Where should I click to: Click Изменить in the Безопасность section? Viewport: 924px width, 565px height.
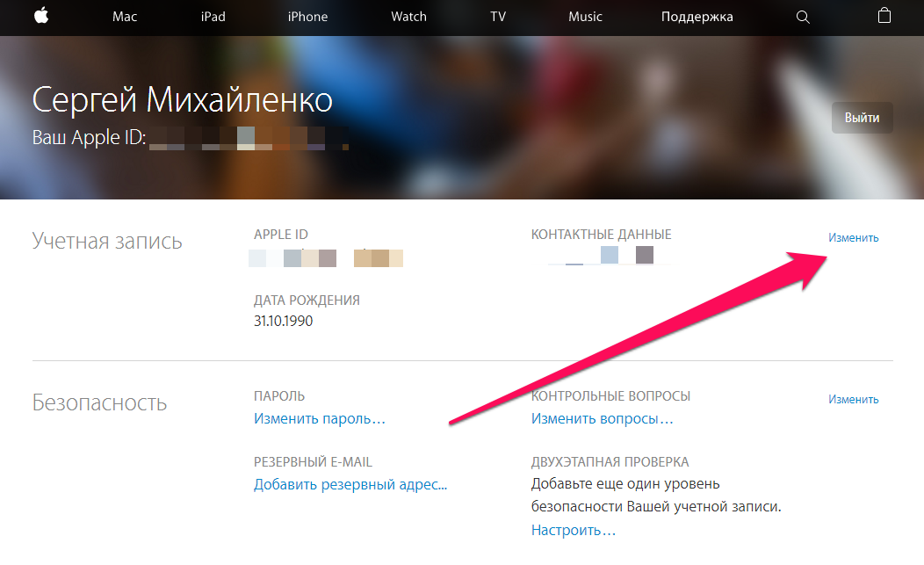point(853,399)
